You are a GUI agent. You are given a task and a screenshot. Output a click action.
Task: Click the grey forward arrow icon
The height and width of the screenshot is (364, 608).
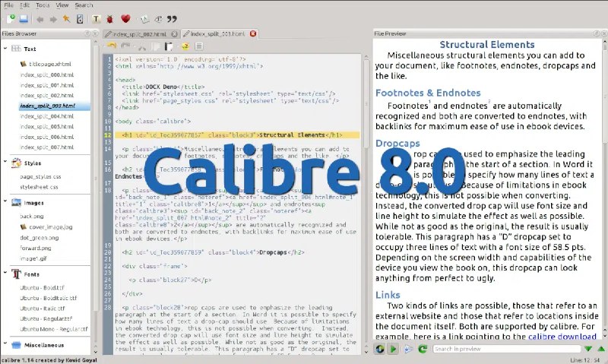tap(53, 19)
